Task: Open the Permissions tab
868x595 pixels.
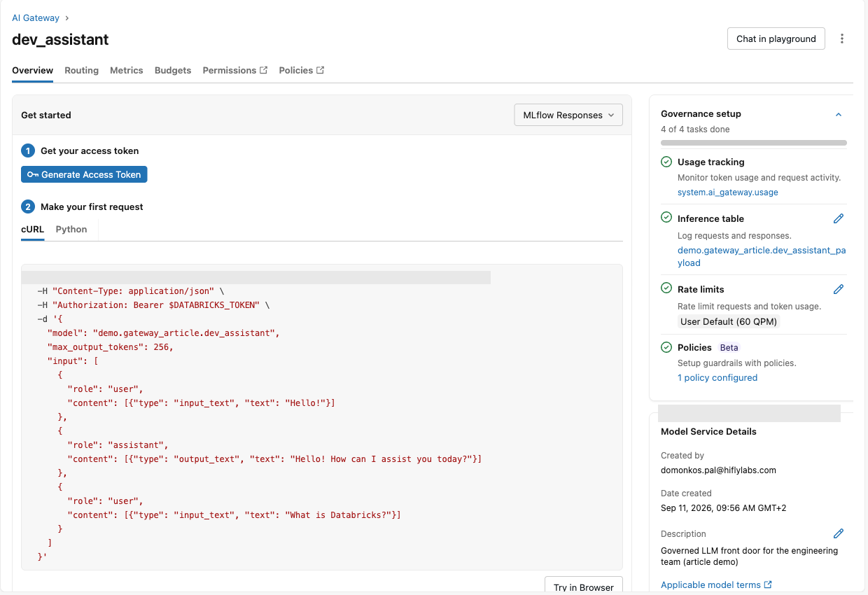Action: coord(235,70)
